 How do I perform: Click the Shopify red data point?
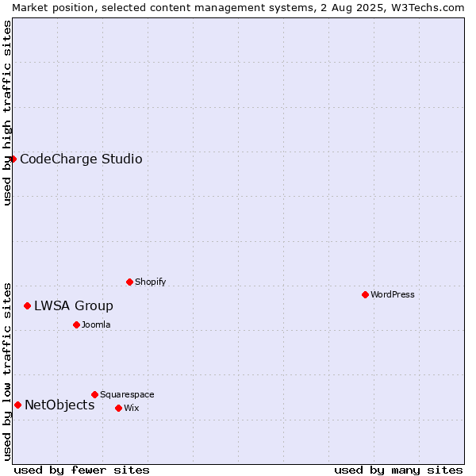pos(129,282)
